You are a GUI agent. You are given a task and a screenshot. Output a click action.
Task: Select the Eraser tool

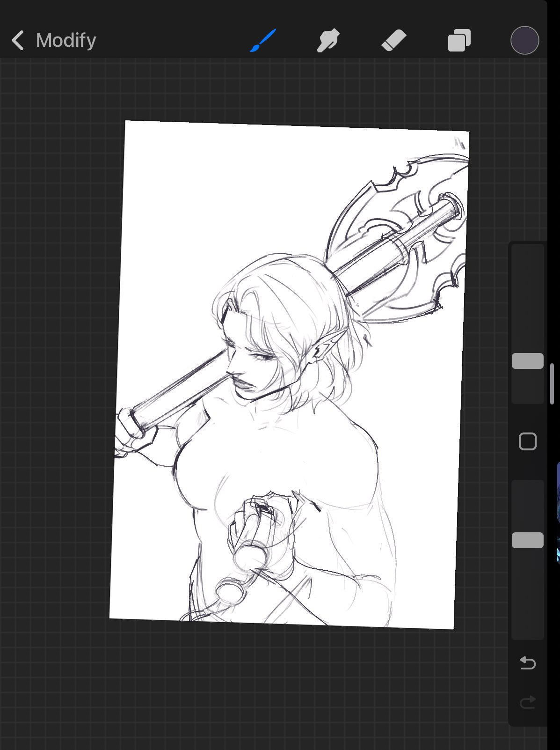[393, 40]
